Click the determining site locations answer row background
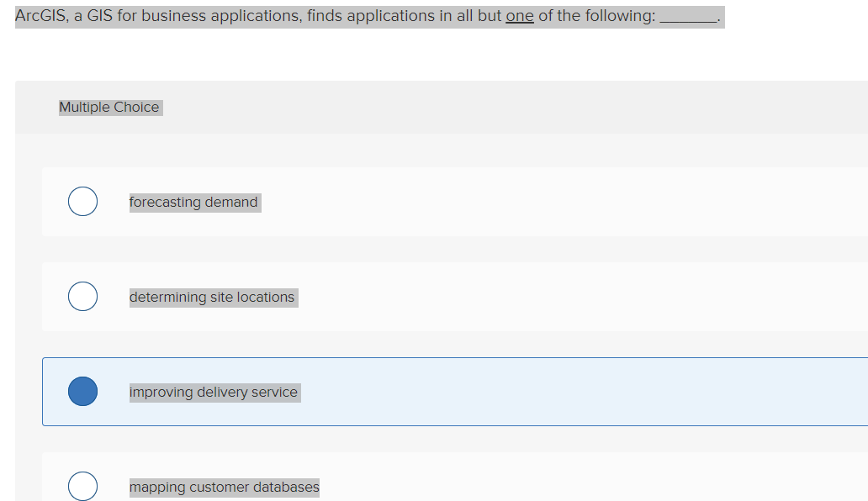868x501 pixels. [505, 297]
